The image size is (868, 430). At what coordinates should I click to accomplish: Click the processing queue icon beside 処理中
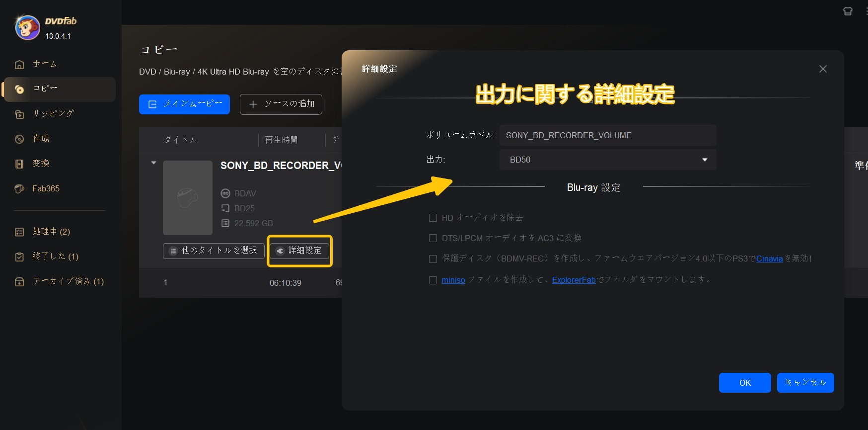pos(19,232)
